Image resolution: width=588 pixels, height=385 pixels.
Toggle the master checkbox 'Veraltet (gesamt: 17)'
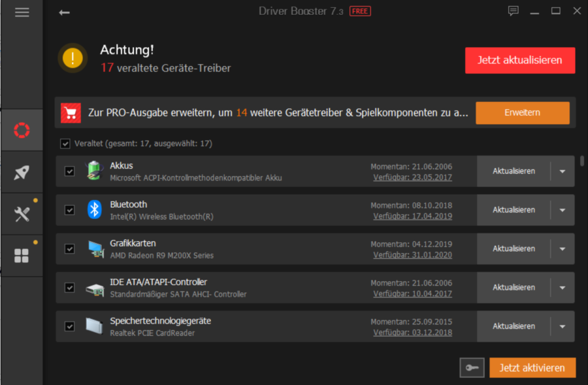pos(65,143)
